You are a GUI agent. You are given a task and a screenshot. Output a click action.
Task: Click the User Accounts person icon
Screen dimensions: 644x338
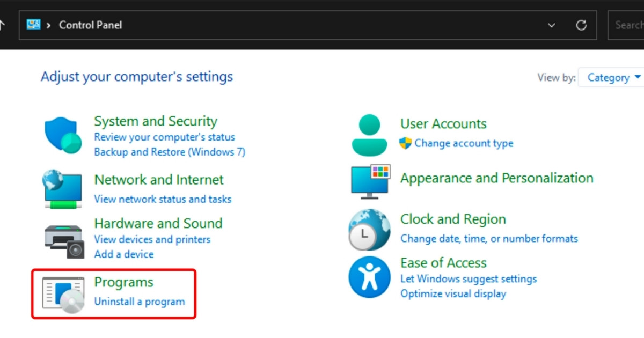tap(369, 135)
